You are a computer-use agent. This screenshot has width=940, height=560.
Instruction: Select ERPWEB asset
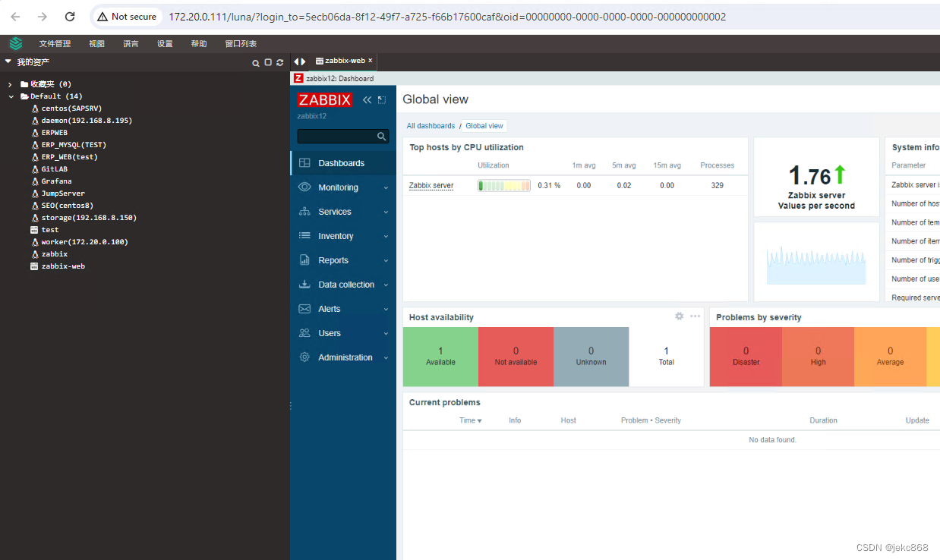(54, 133)
